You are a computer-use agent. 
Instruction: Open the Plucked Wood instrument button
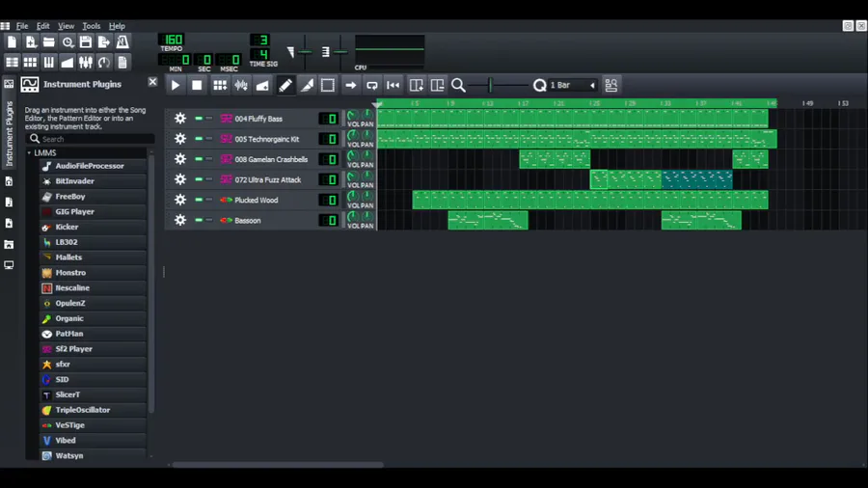tap(267, 200)
